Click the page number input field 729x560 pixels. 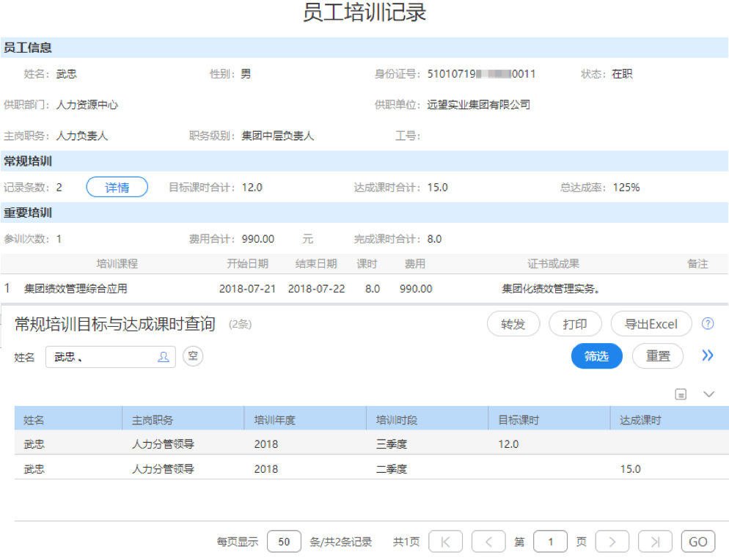tap(551, 542)
